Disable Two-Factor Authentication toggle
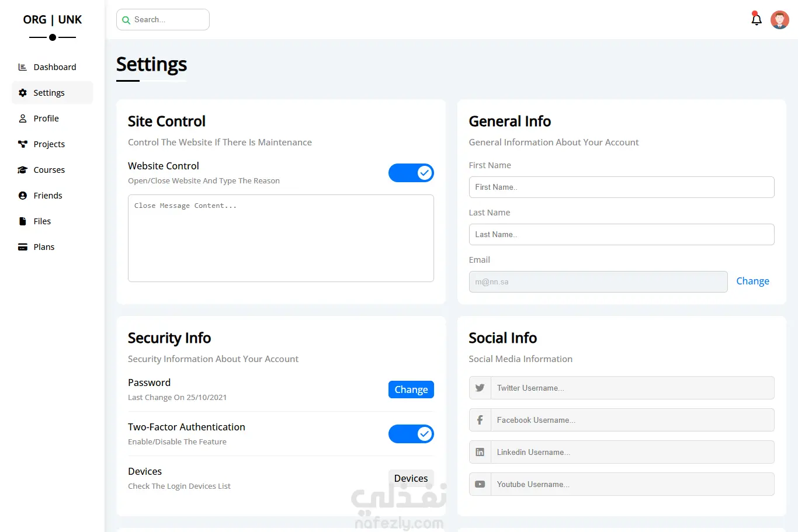The image size is (798, 532). coord(411,434)
